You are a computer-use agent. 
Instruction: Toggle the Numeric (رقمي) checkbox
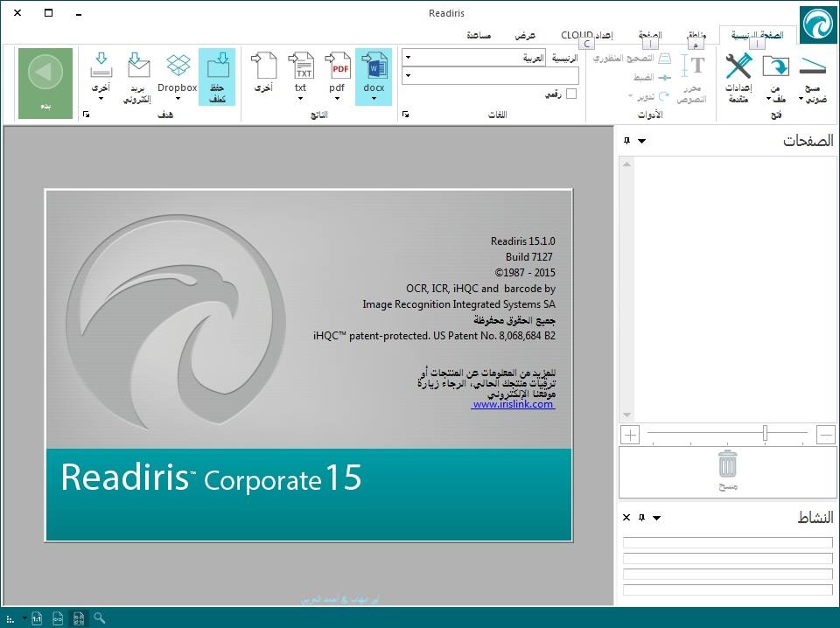click(x=571, y=94)
